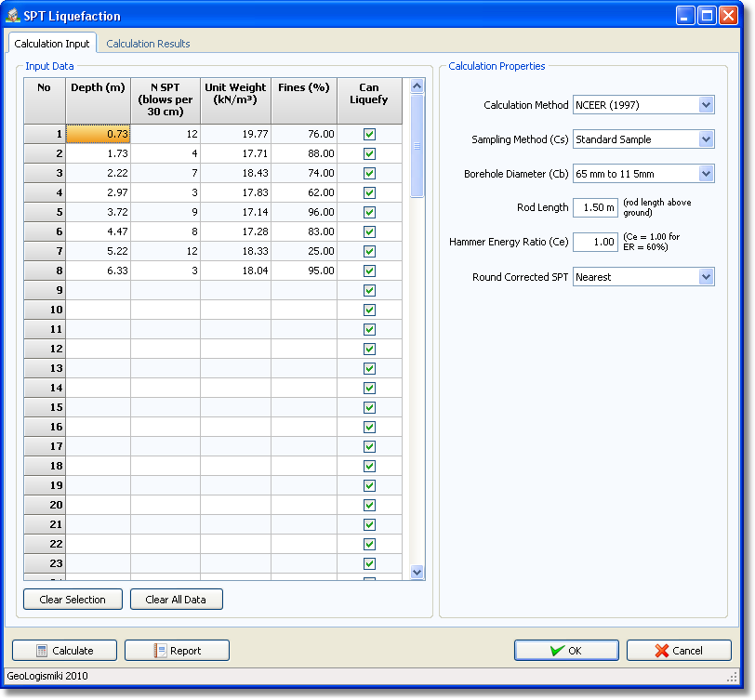Uncheck Can Liquefy for row 1
The image size is (755, 700).
369,134
